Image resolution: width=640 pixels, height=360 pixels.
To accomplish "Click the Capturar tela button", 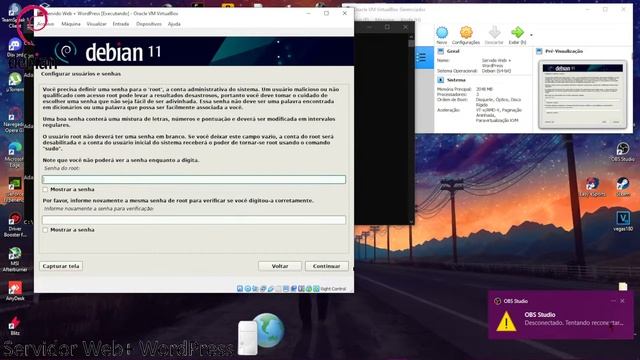I will [x=61, y=266].
